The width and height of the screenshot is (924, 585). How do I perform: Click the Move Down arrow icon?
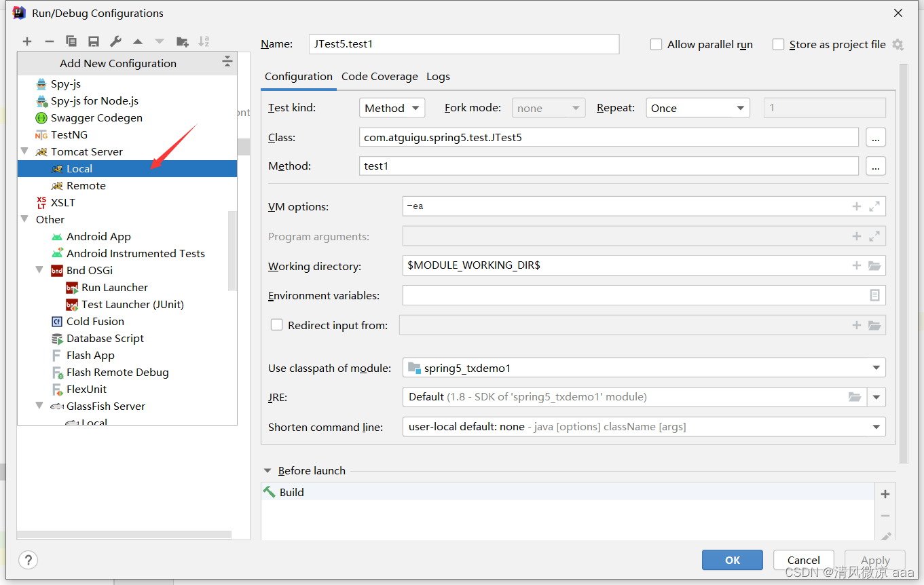coord(160,41)
